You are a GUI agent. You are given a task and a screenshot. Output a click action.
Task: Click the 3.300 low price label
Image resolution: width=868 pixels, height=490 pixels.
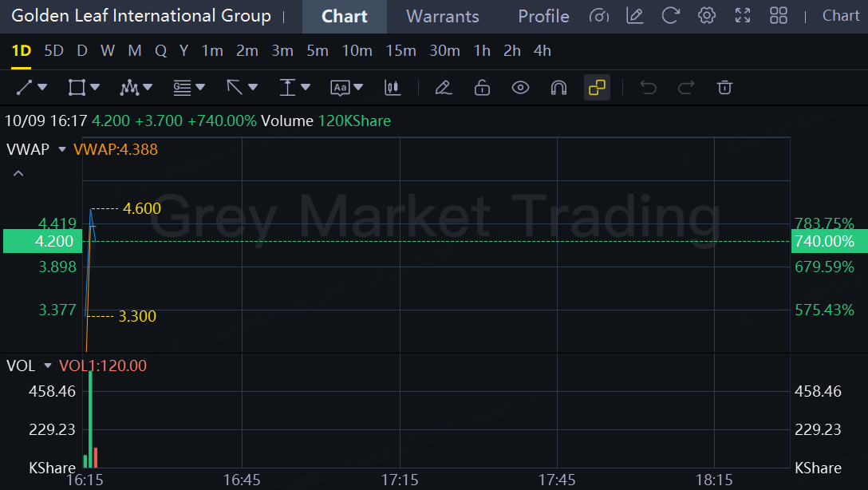coord(137,316)
